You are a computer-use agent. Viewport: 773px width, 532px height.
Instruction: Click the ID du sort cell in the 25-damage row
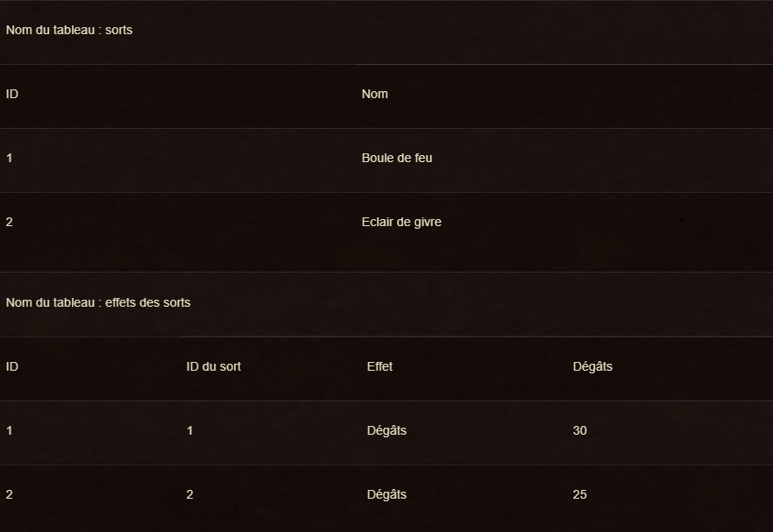pyautogui.click(x=190, y=494)
